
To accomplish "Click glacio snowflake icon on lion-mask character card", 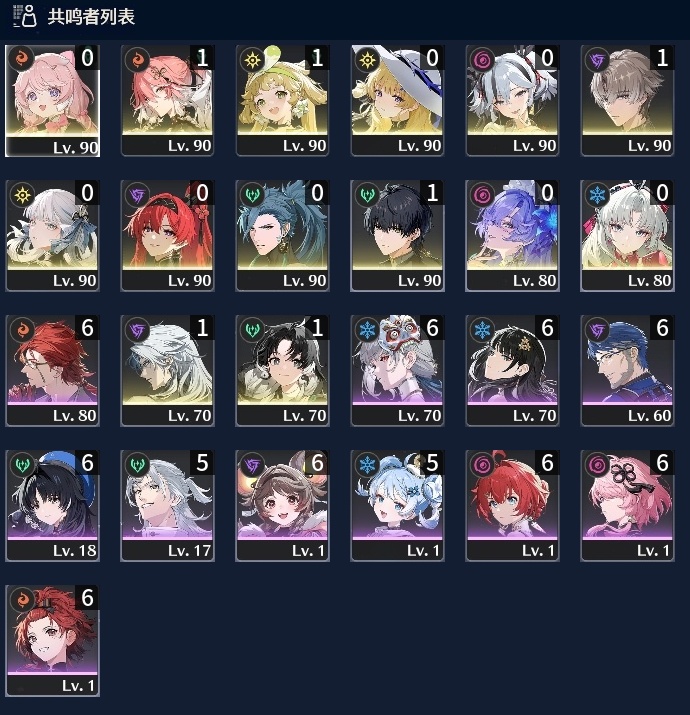I will [x=367, y=330].
